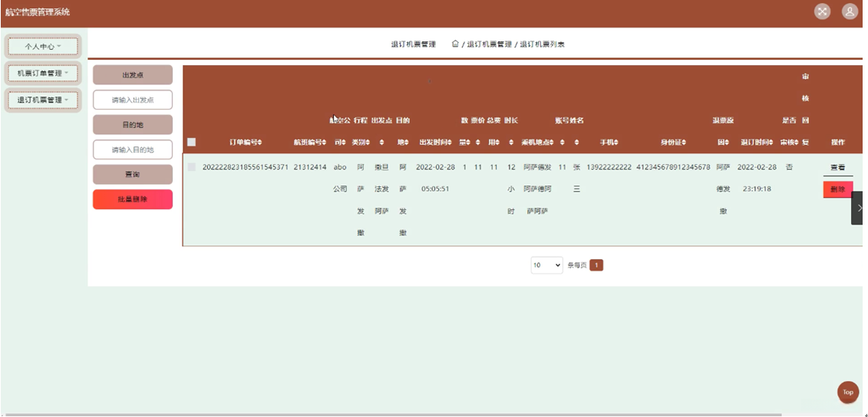Screen dimensions: 868x417
Task: Go to page 1 in pagination
Action: coord(596,265)
